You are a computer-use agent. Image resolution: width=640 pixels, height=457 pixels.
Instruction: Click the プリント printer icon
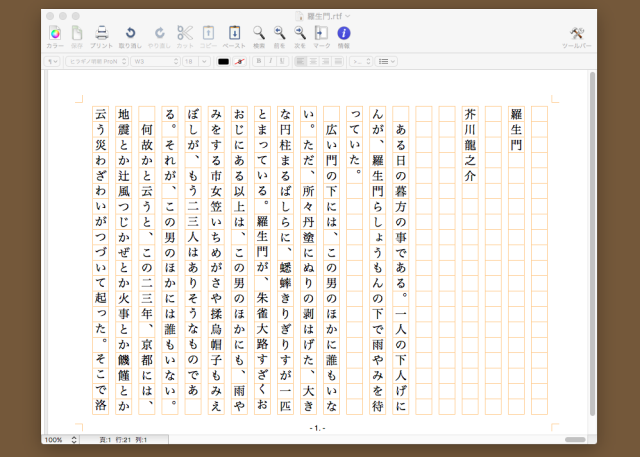tap(101, 33)
